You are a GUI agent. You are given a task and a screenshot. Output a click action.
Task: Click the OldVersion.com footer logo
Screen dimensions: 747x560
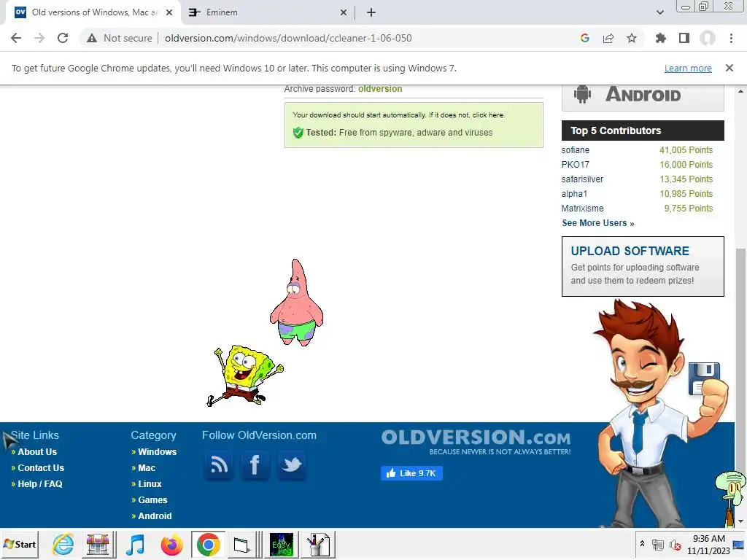tap(476, 442)
